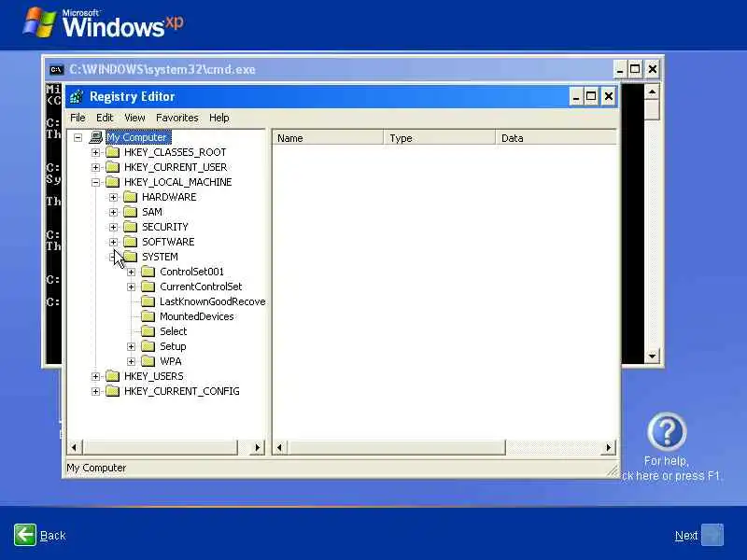Minimize the cmd.exe window
The image size is (747, 560).
[x=619, y=69]
